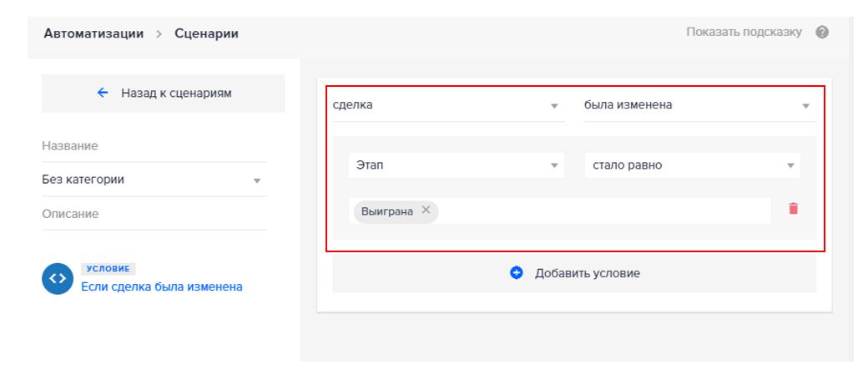868x370 pixels.
Task: Expand the стало равно operator dropdown
Action: (691, 165)
